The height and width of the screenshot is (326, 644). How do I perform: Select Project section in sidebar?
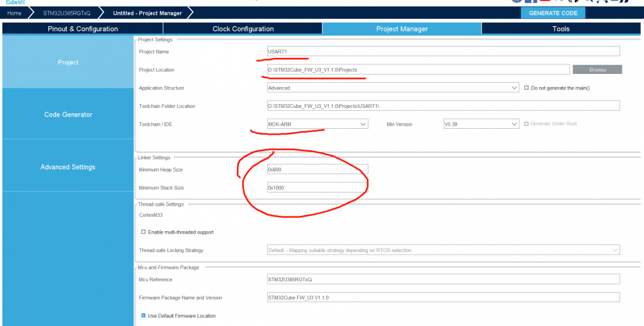click(x=68, y=63)
